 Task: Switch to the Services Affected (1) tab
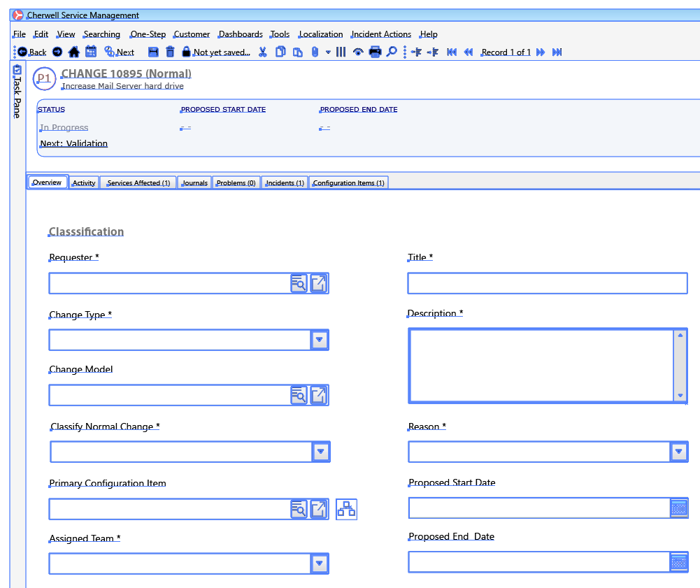tap(138, 182)
